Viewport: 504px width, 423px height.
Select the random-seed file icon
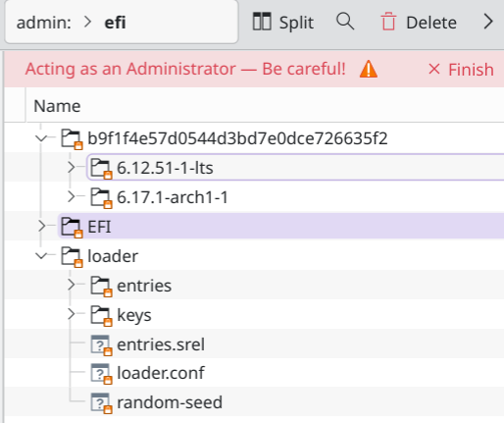point(101,403)
